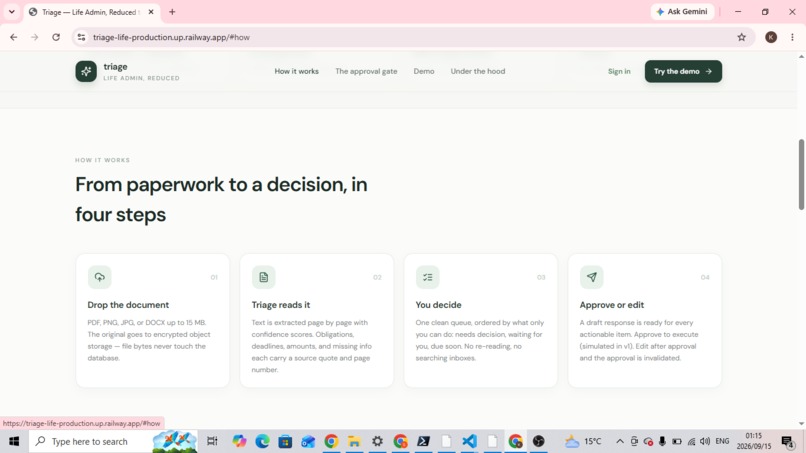Click the HOW IT WORKS section label

click(x=102, y=160)
